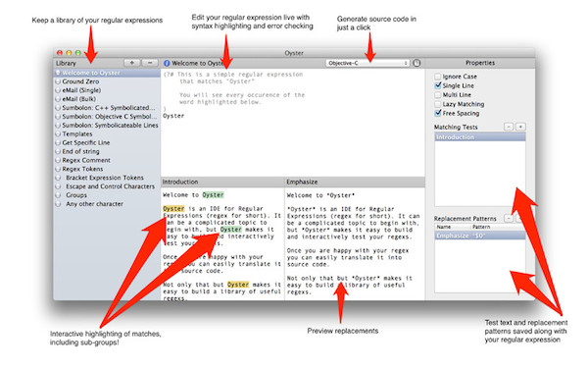
Task: Click the icon beside Ground Zero
Action: pos(58,81)
